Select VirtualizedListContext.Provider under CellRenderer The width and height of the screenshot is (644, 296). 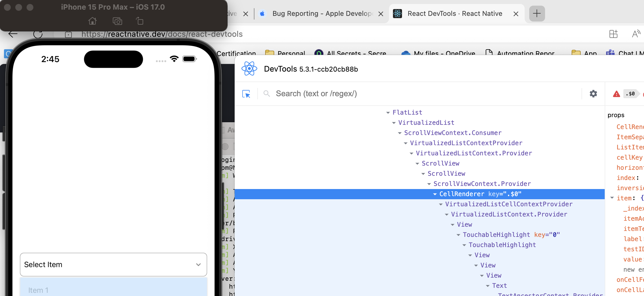(509, 214)
